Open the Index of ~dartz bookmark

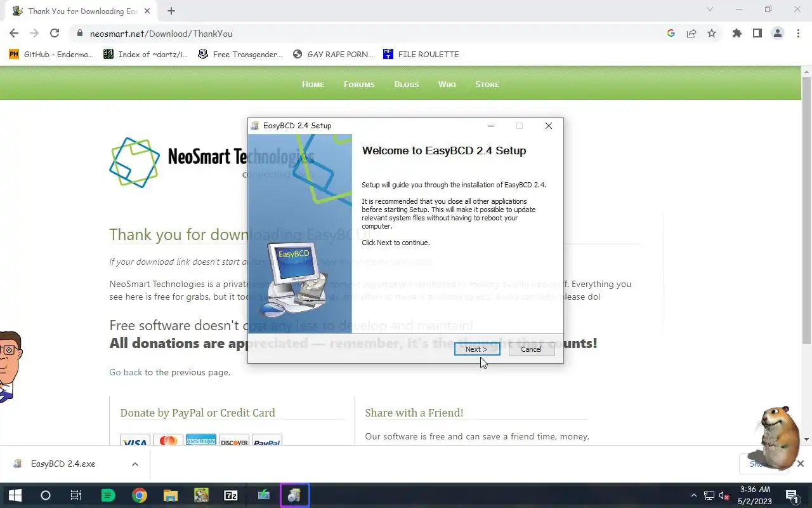pyautogui.click(x=146, y=55)
